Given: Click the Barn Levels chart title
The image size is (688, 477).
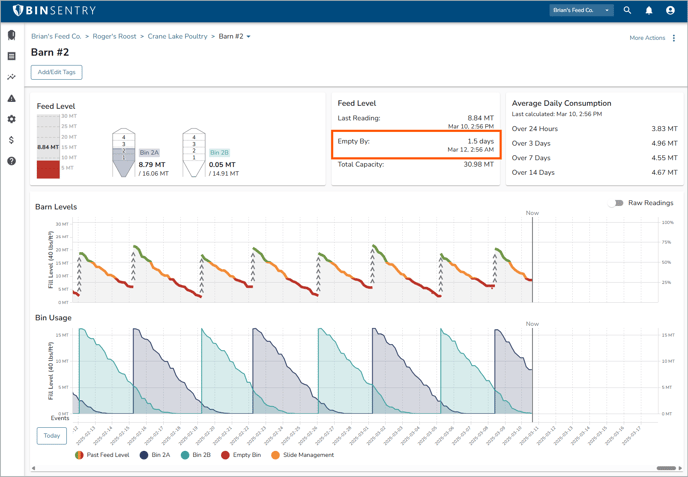Looking at the screenshot, I should pyautogui.click(x=56, y=207).
